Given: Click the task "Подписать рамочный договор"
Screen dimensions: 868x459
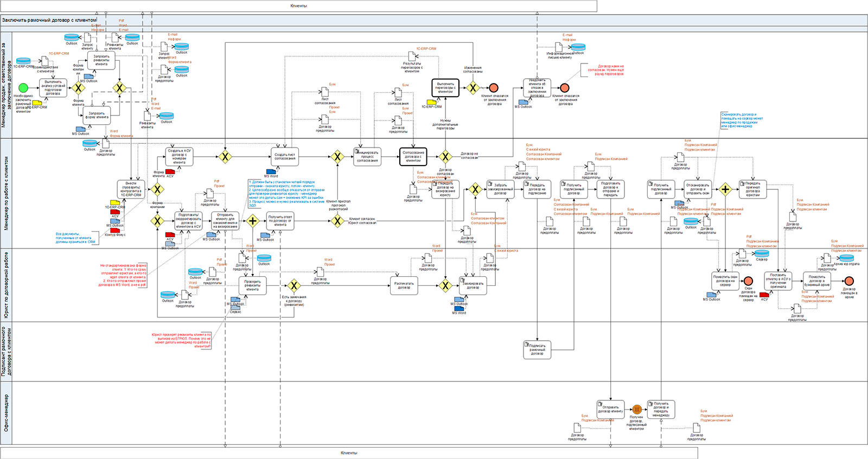Looking at the screenshot, I should pos(537,349).
